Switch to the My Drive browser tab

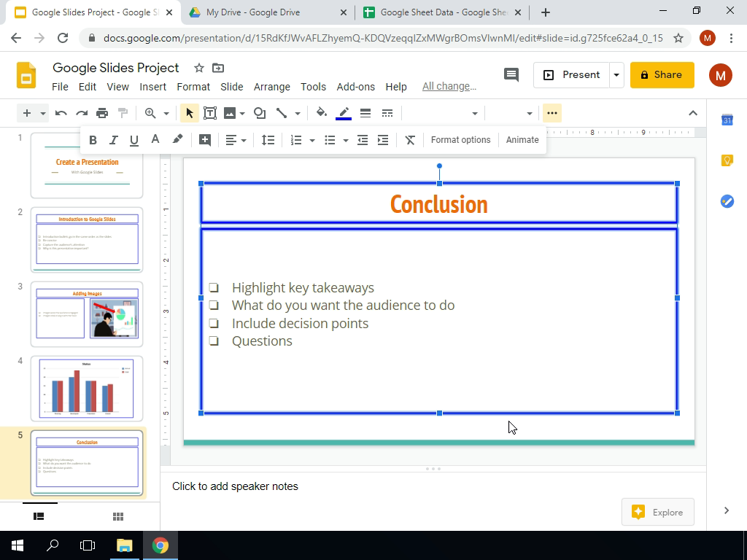(x=252, y=12)
